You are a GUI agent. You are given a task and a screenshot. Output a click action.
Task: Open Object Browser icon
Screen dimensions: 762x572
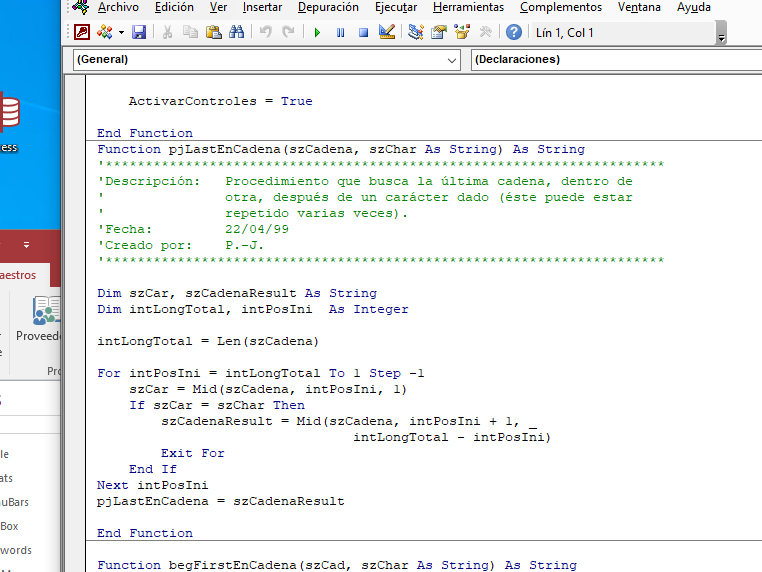pos(462,33)
